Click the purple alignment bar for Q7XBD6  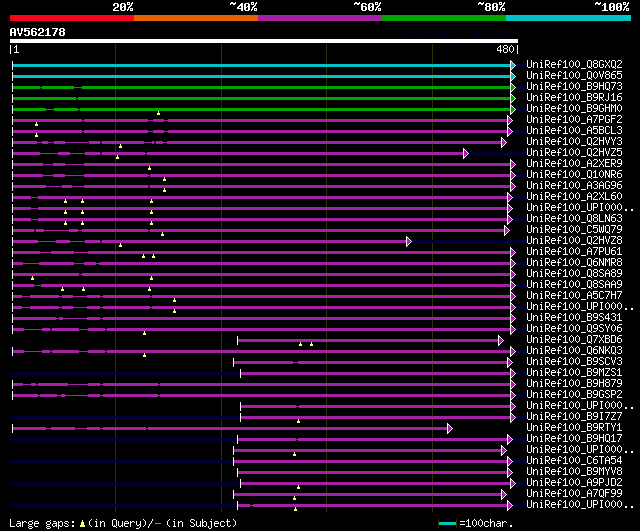368,341
